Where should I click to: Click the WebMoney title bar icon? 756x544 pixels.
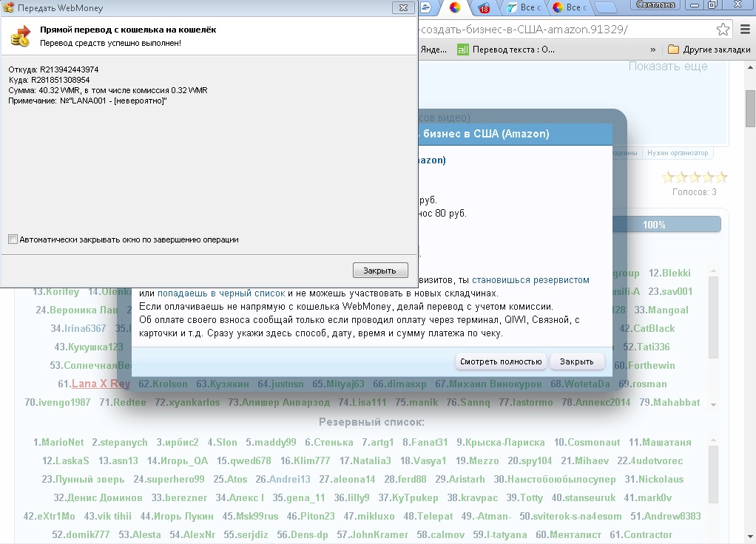(8, 7)
